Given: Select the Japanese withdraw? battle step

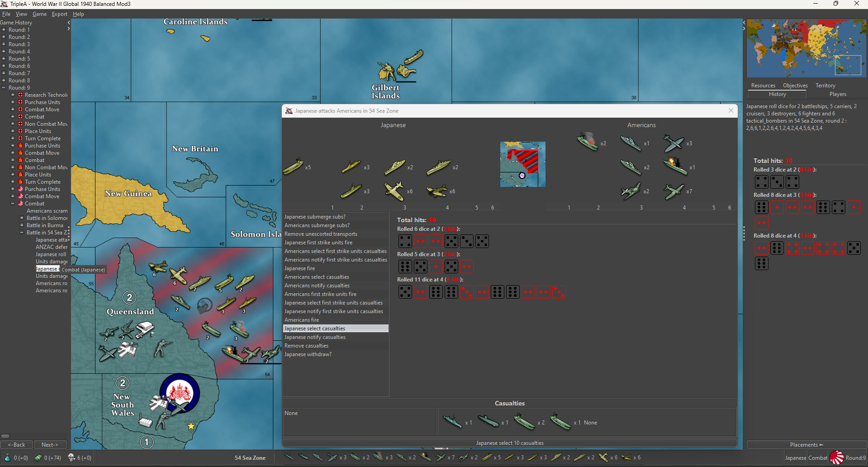Looking at the screenshot, I should click(x=336, y=354).
